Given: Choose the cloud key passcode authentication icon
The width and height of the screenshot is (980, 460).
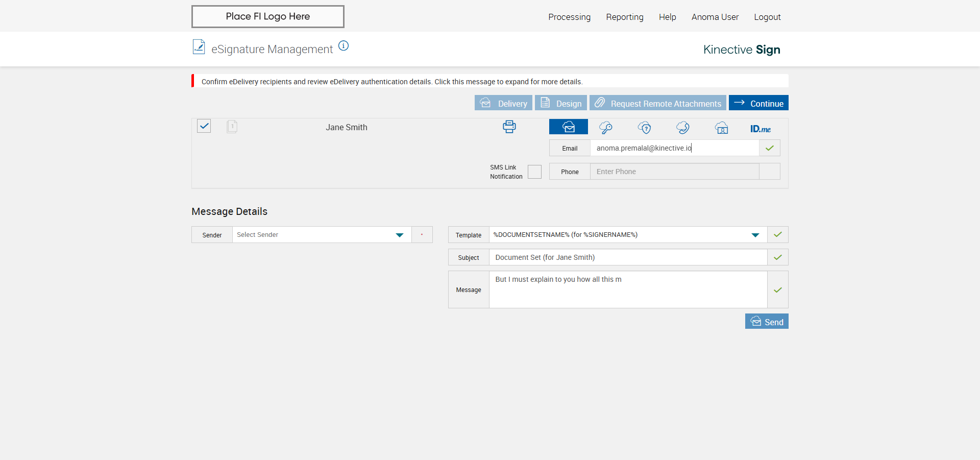Looking at the screenshot, I should [x=606, y=128].
